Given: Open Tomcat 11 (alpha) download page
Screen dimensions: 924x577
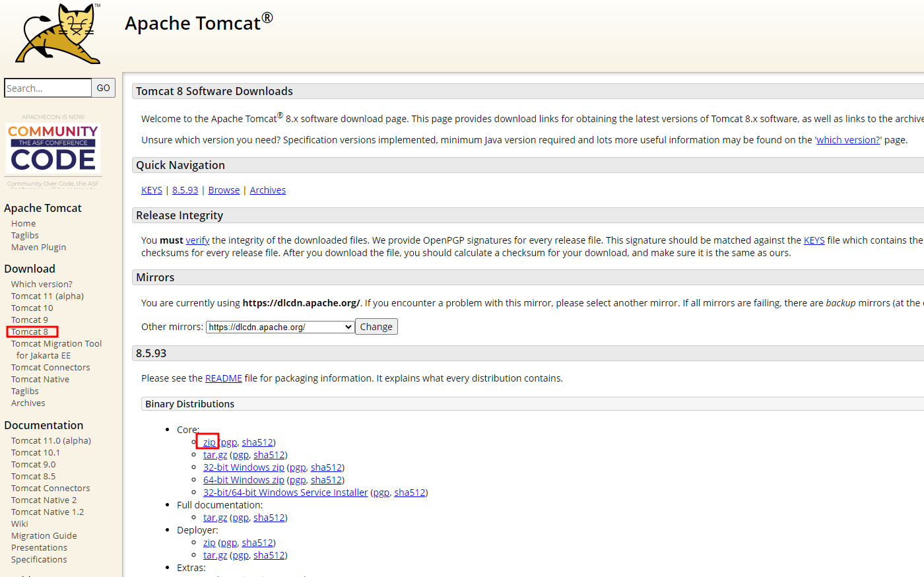Looking at the screenshot, I should point(48,296).
